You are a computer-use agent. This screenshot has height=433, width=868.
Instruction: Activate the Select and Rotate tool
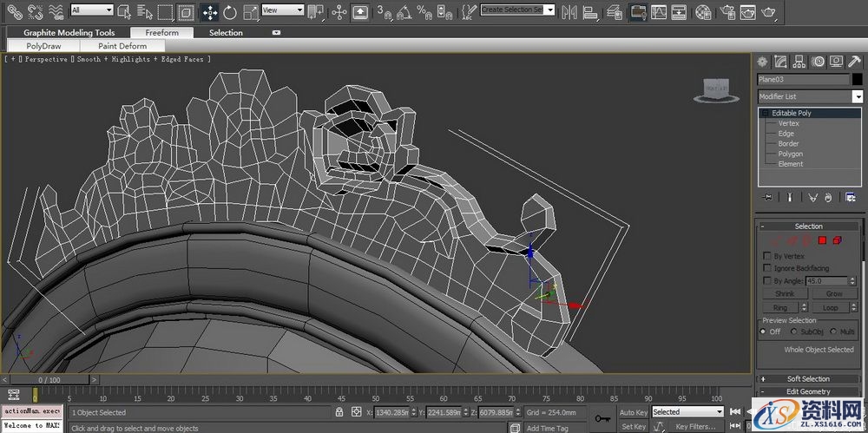pos(230,12)
